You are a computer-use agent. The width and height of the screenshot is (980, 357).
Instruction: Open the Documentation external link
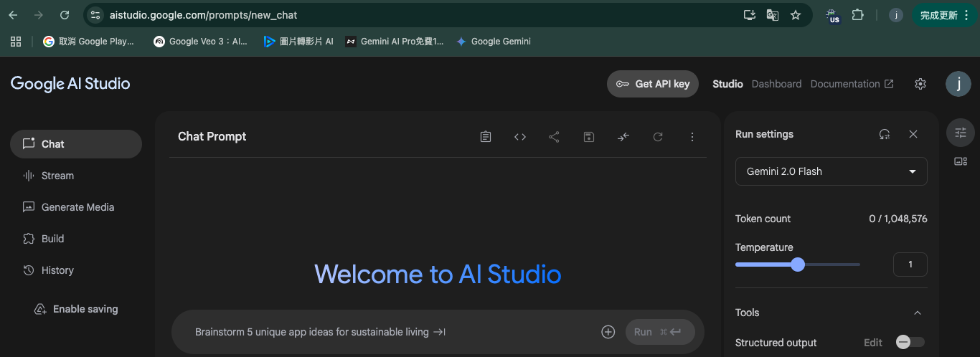click(x=852, y=84)
